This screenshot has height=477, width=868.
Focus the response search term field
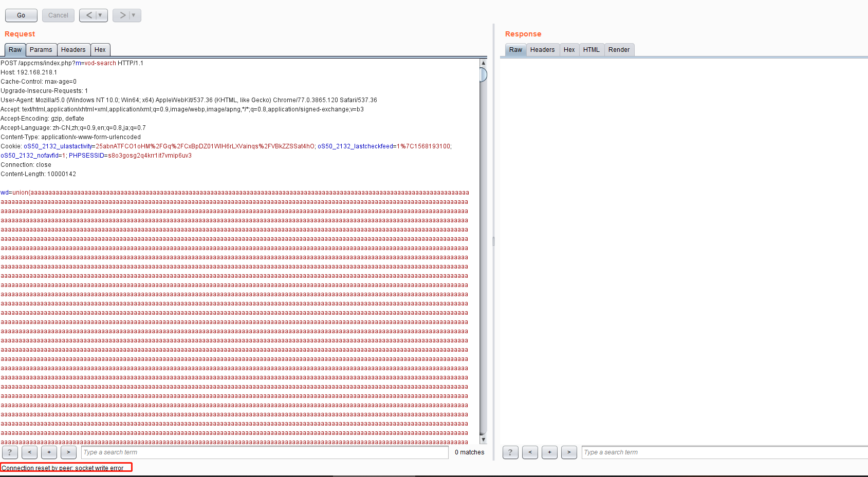point(725,452)
